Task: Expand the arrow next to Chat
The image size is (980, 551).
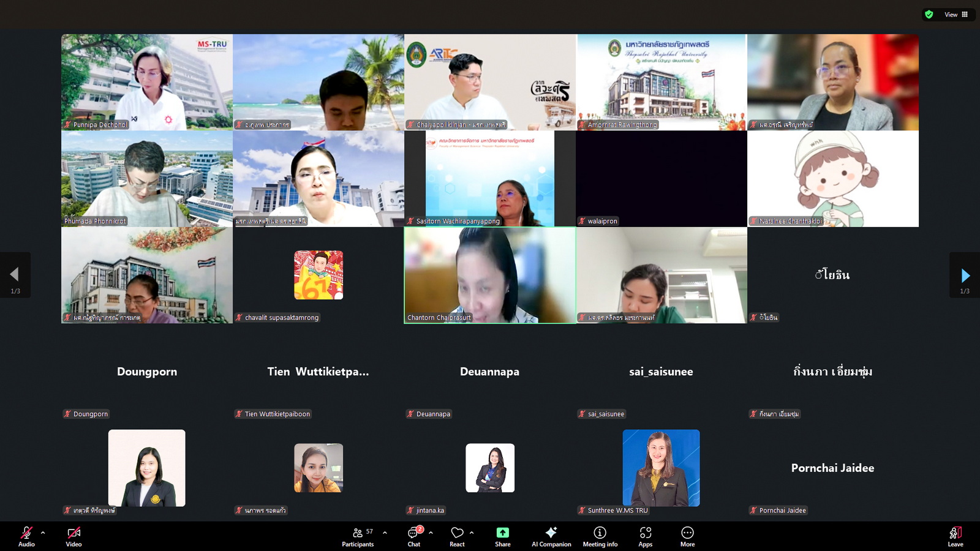Action: pyautogui.click(x=431, y=533)
